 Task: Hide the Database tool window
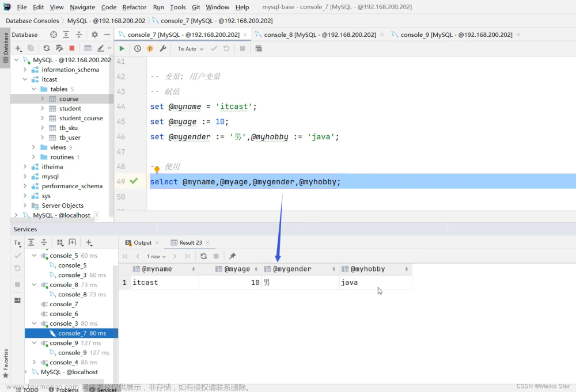[107, 35]
